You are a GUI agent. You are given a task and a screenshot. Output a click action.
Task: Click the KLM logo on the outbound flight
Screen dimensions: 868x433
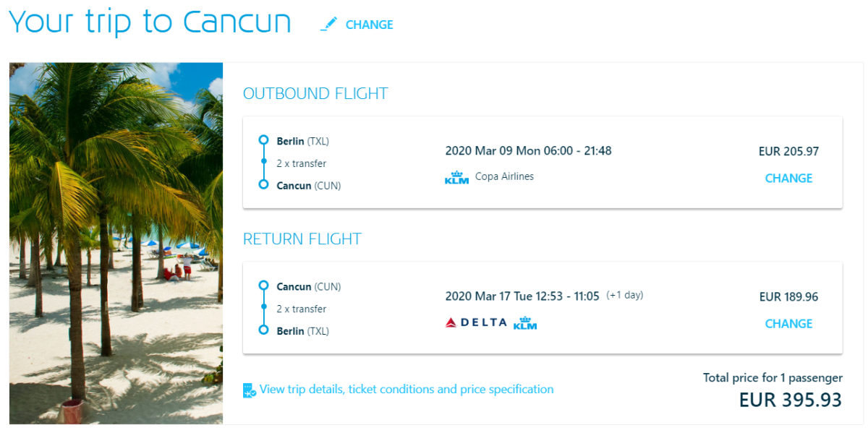pos(456,177)
